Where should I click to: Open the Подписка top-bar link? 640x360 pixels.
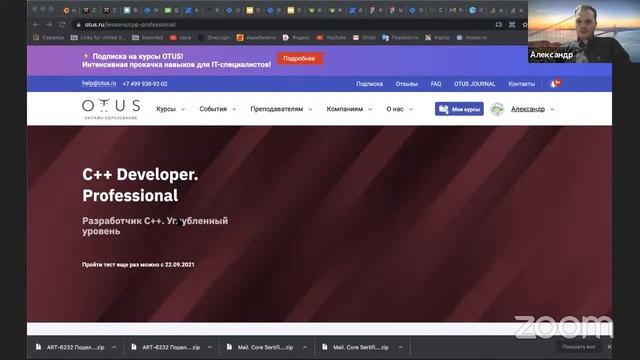369,84
